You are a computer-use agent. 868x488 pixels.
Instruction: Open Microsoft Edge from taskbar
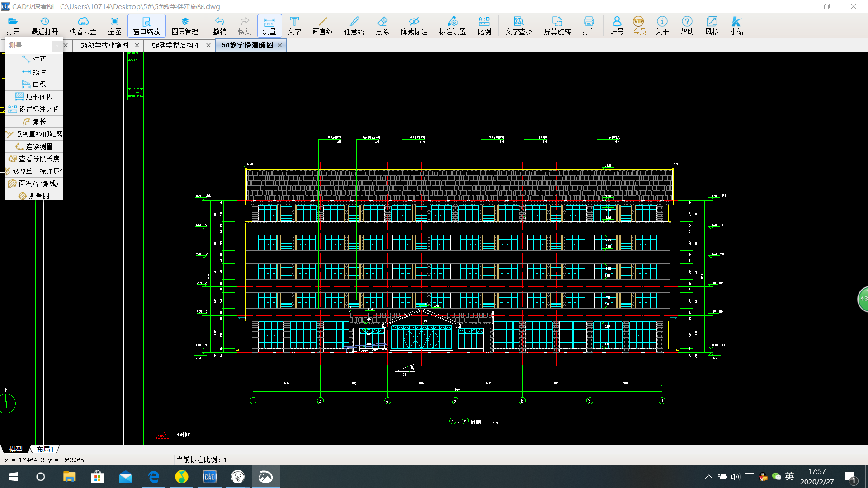154,477
